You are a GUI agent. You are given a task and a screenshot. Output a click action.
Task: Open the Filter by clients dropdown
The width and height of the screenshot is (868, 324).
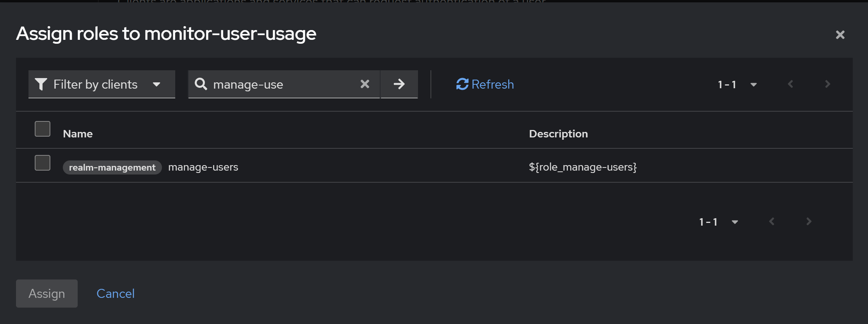(x=156, y=84)
